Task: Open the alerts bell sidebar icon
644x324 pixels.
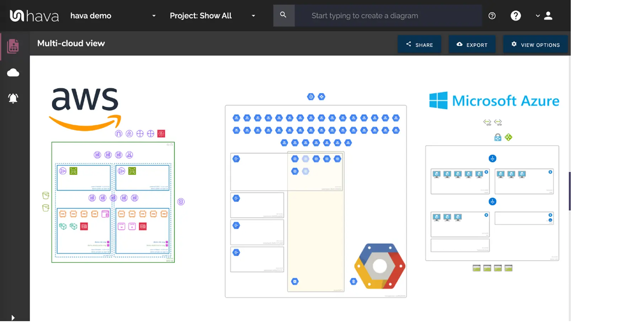Action: (x=13, y=98)
